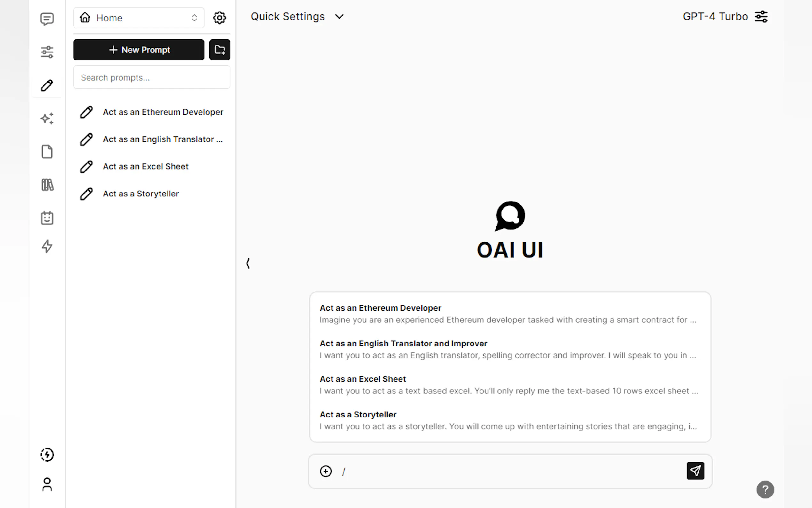Viewport: 812px width, 508px height.
Task: Select Act as a Storyteller suggestion
Action: [x=509, y=420]
